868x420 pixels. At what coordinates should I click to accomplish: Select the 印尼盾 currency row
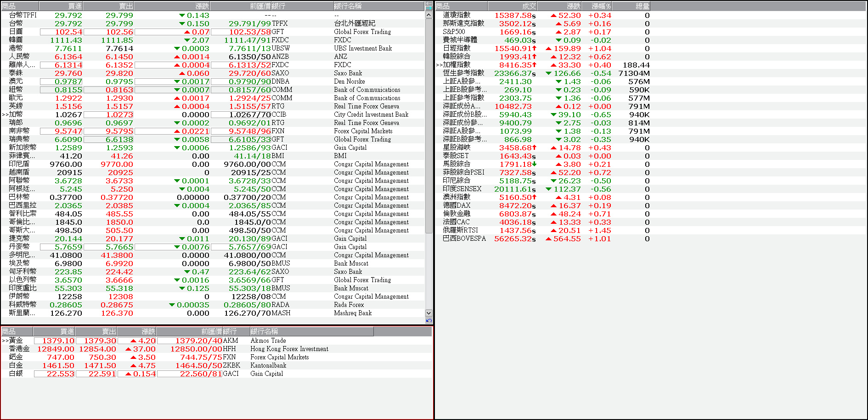pyautogui.click(x=213, y=164)
